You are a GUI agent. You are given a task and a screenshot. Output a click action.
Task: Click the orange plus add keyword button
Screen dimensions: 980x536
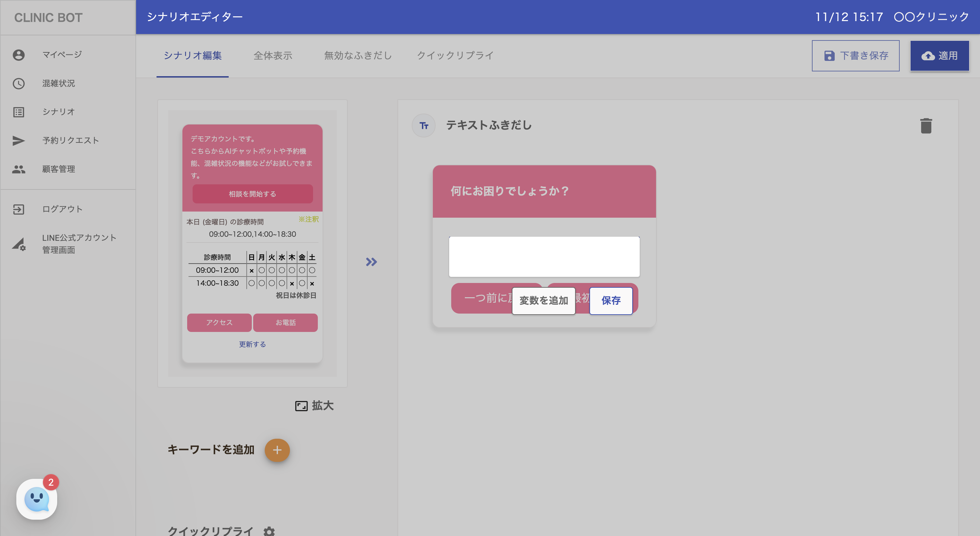coord(277,450)
